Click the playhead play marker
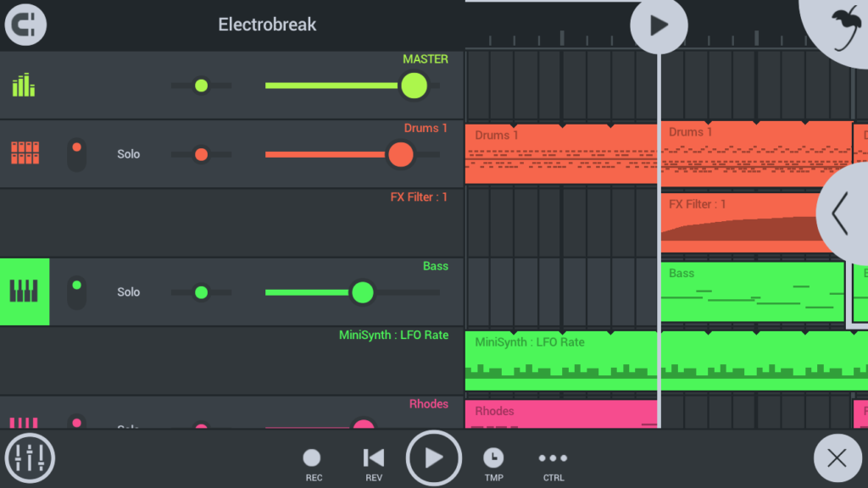This screenshot has height=488, width=868. [659, 25]
